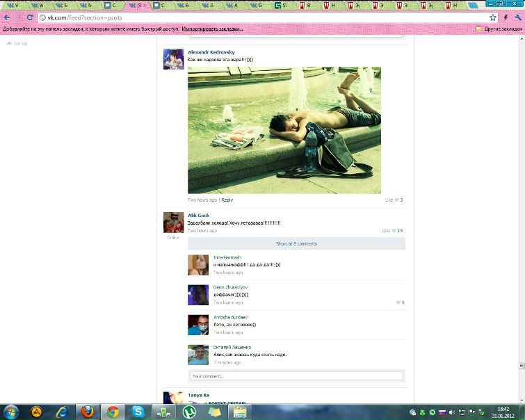Open Antosha Burdaev's profile link
Screen dimensions: 525x420
click(230, 317)
